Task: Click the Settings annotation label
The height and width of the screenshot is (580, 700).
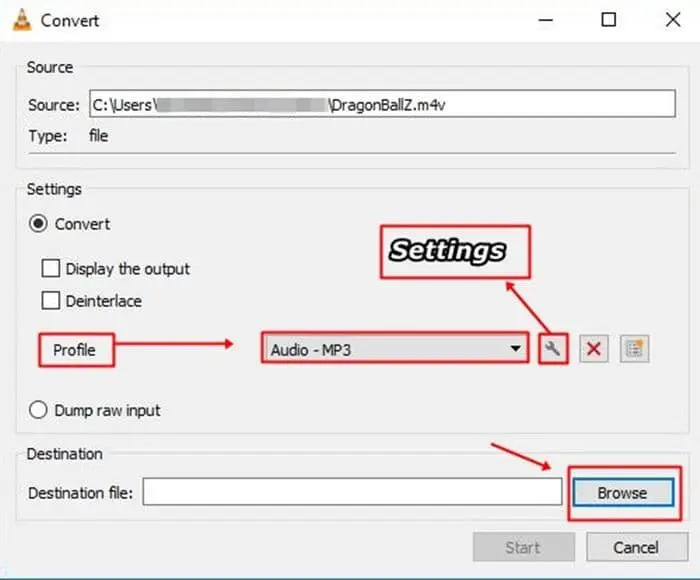Action: click(x=447, y=251)
